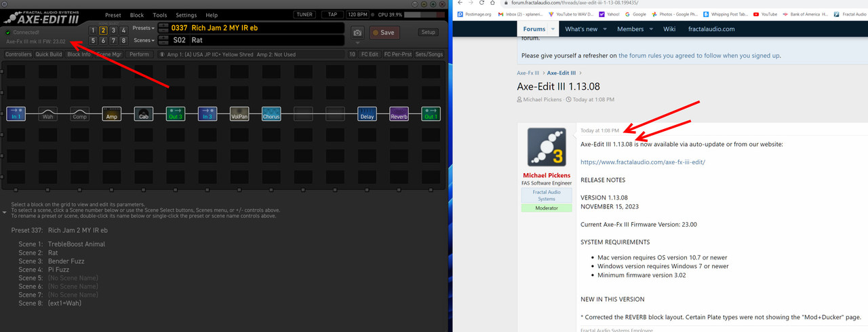Screen dimensions: 868x332
Task: Open the Setup button
Action: click(x=428, y=32)
